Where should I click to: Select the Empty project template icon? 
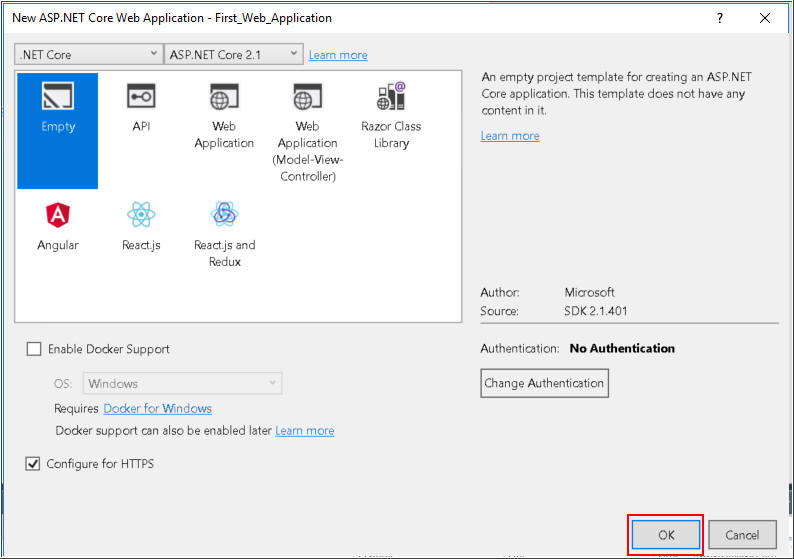pyautogui.click(x=58, y=96)
